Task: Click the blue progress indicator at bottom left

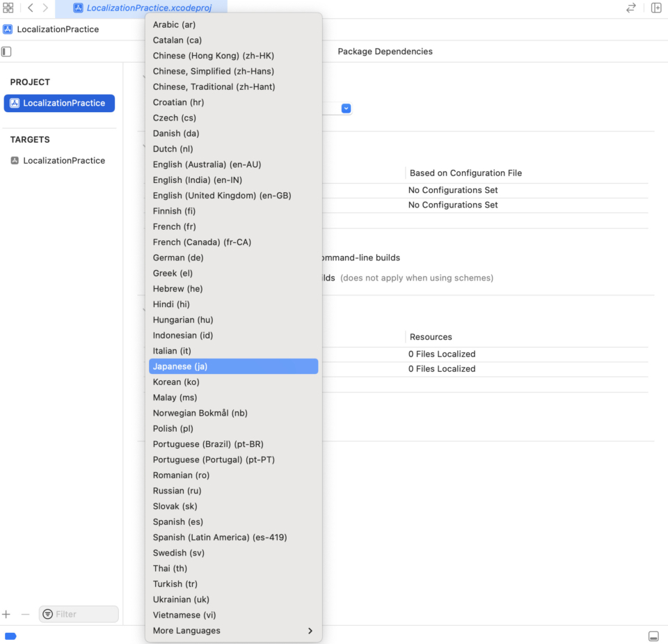Action: pyautogui.click(x=10, y=636)
